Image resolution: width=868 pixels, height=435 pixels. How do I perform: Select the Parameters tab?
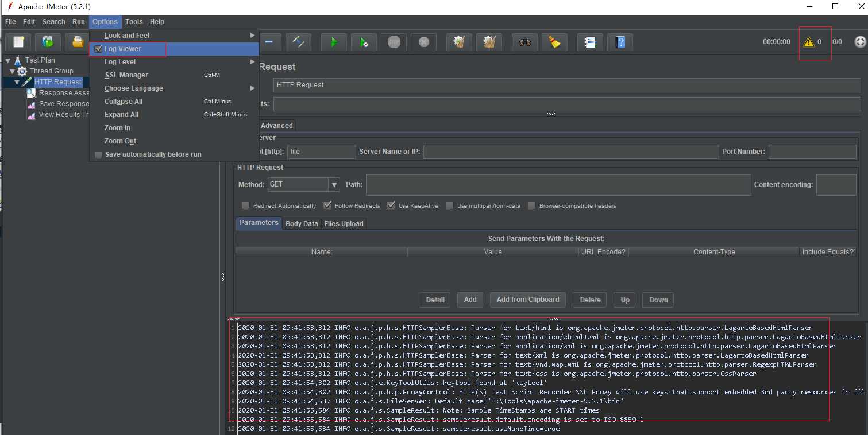(259, 223)
